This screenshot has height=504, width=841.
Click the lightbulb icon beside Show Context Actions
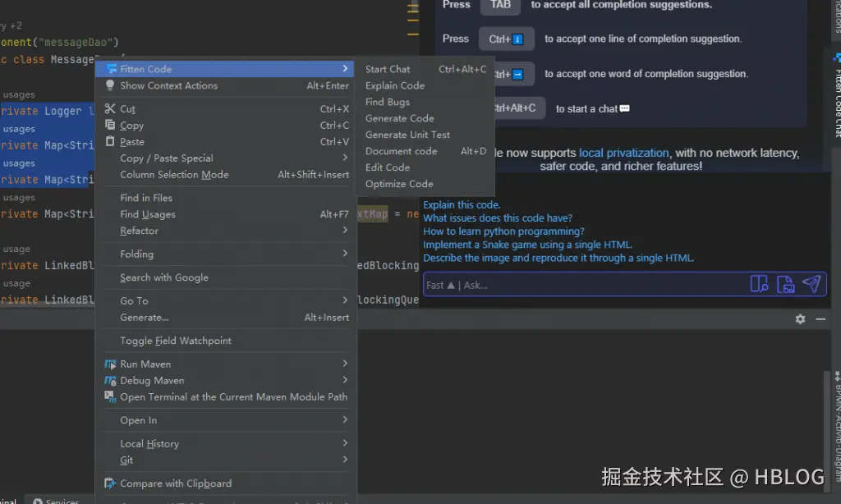point(110,85)
